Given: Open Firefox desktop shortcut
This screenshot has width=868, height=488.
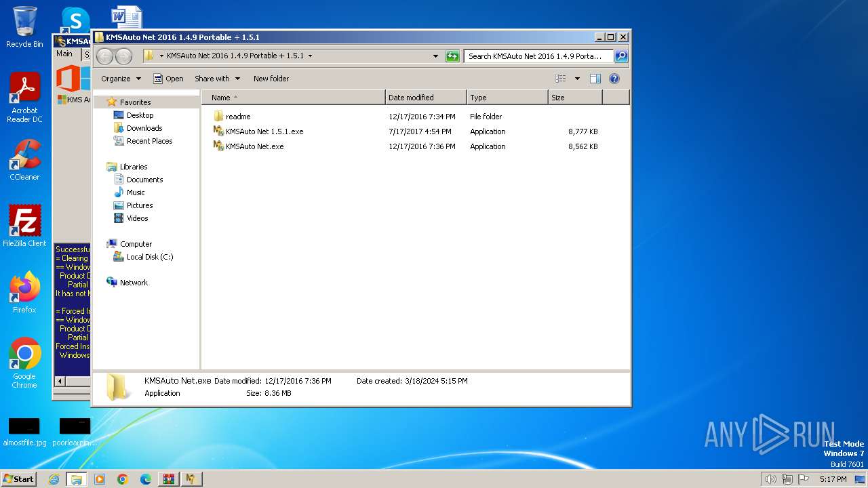Looking at the screenshot, I should point(24,292).
